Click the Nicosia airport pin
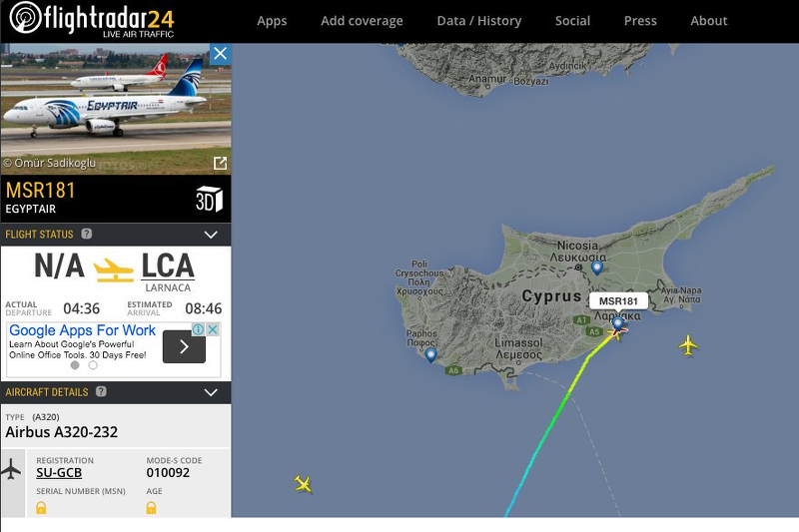 pyautogui.click(x=597, y=266)
